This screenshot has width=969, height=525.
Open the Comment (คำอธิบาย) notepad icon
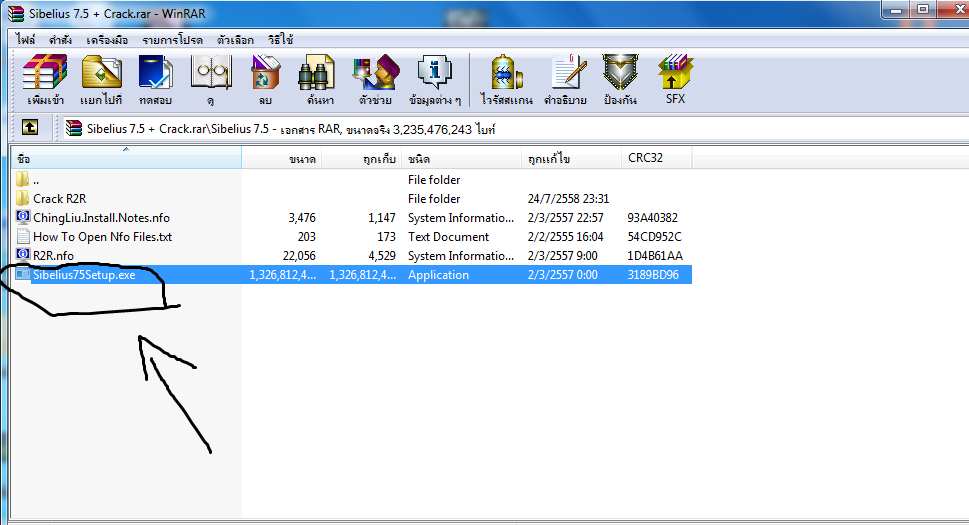click(568, 72)
